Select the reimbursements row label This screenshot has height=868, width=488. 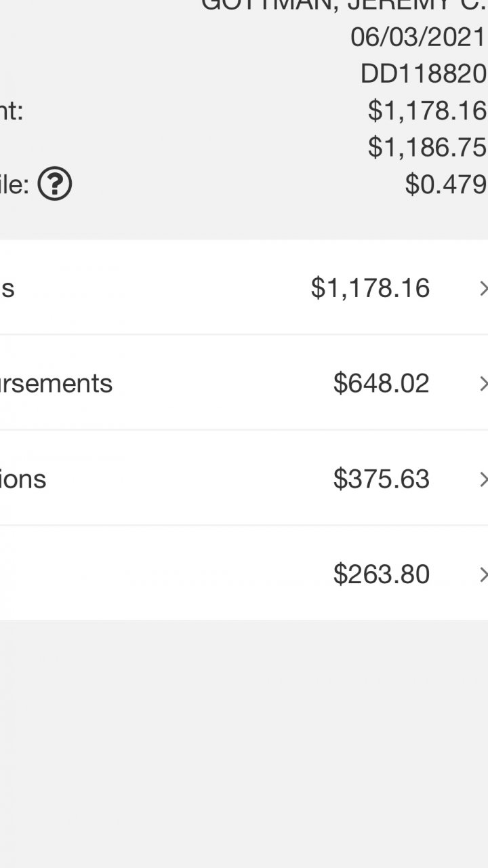click(56, 384)
